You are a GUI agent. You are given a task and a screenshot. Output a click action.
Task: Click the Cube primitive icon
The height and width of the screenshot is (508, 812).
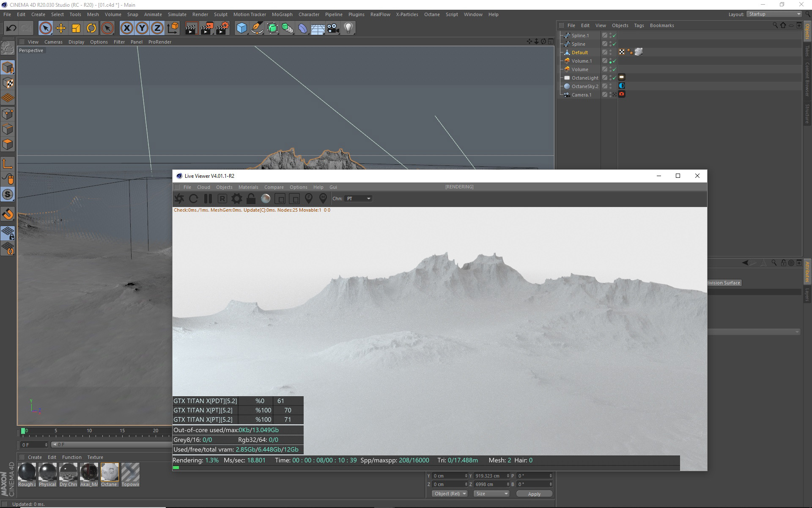(241, 28)
